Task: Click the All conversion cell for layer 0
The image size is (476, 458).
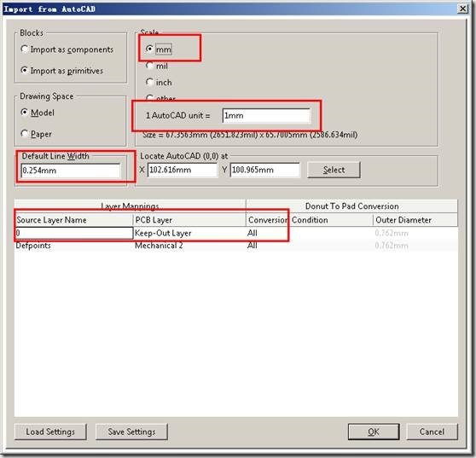Action: [x=267, y=233]
